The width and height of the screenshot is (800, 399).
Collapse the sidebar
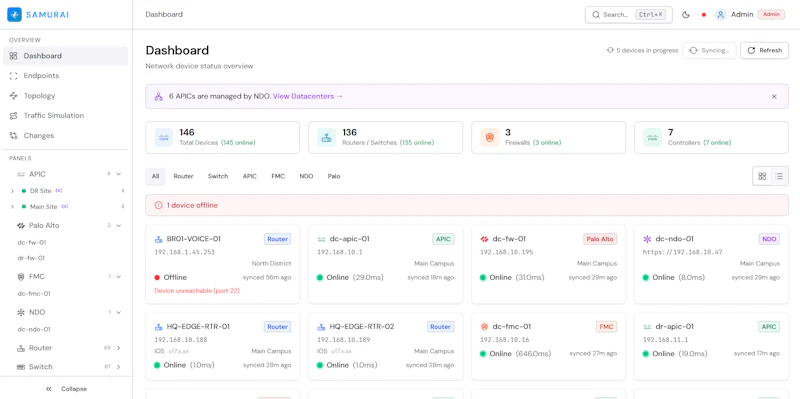click(x=66, y=389)
